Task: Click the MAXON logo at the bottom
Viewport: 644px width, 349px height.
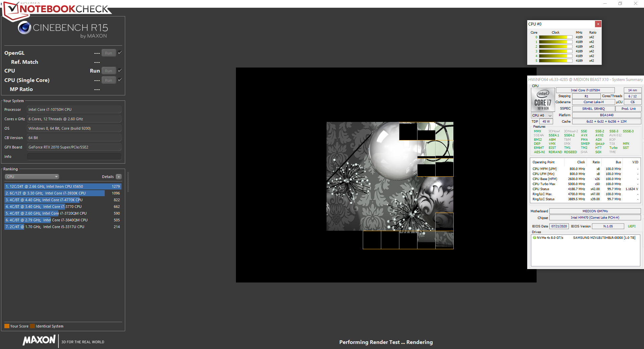Action: [x=39, y=340]
